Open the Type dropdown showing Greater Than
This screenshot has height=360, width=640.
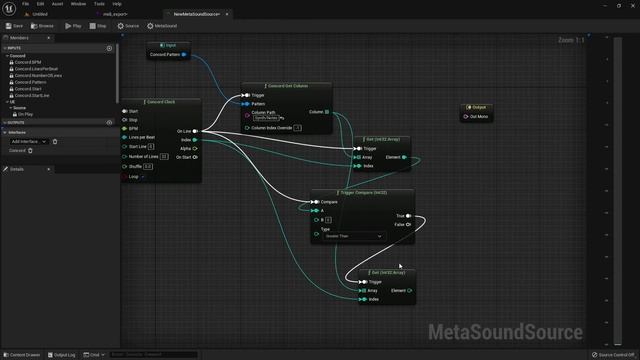[353, 236]
